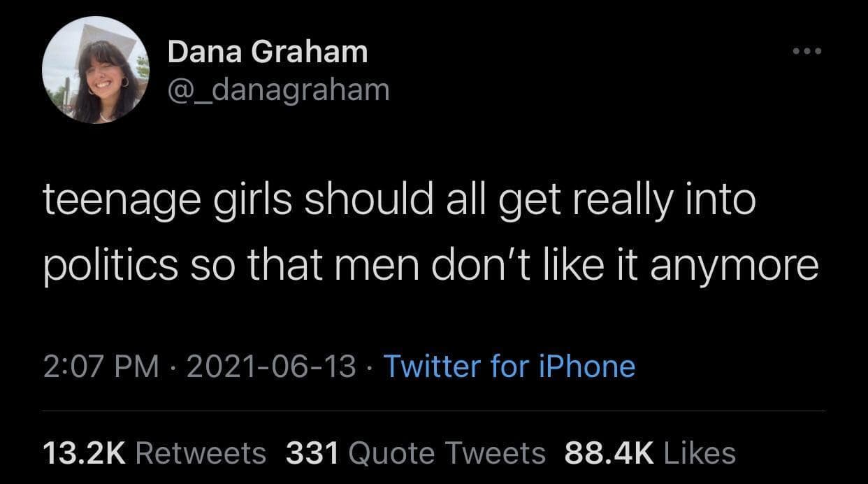This screenshot has height=484, width=868.
Task: View the Quote Tweets list
Action: click(416, 453)
